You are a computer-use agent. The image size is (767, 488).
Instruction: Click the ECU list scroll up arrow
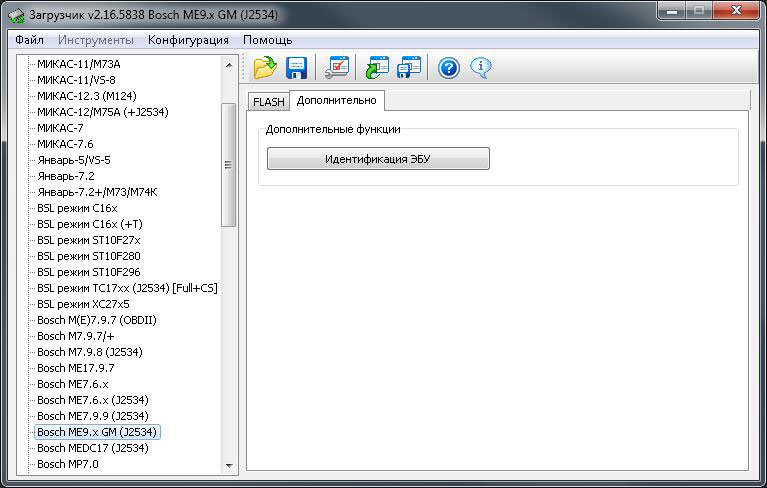pos(229,65)
